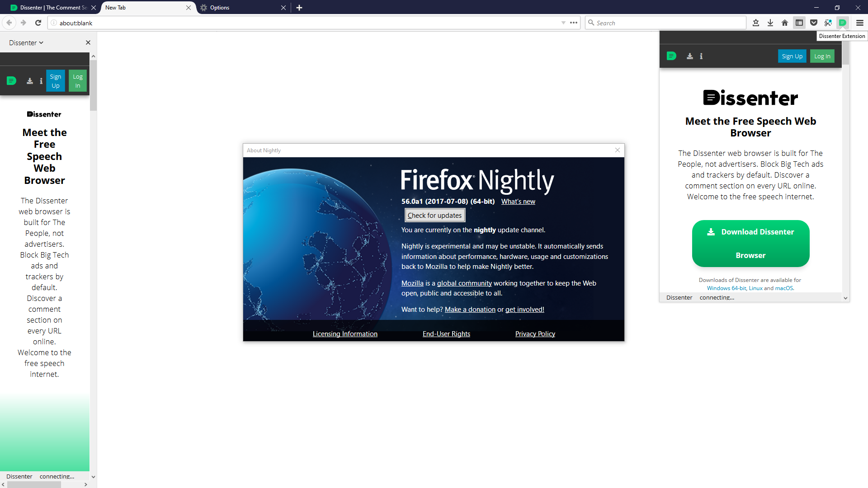Reload the current page

(x=38, y=23)
